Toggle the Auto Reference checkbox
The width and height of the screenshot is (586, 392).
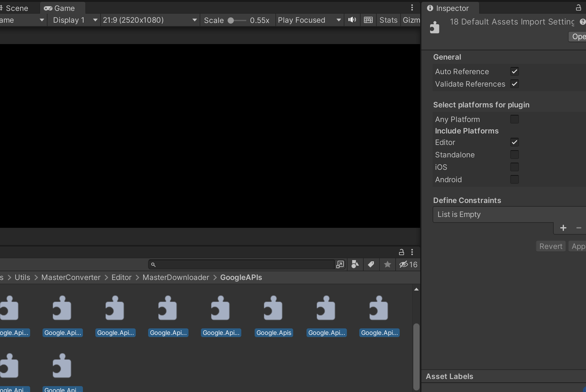click(515, 71)
